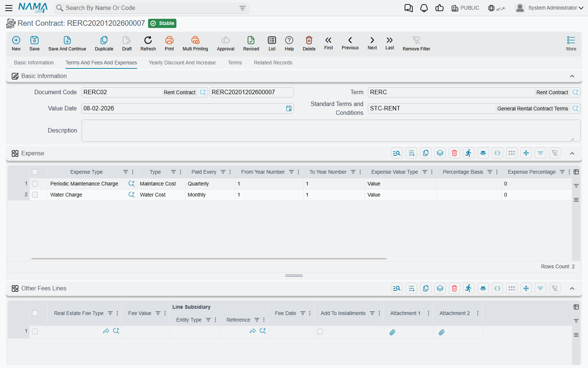Open the hamburger main menu
The width and height of the screenshot is (588, 368).
click(9, 8)
